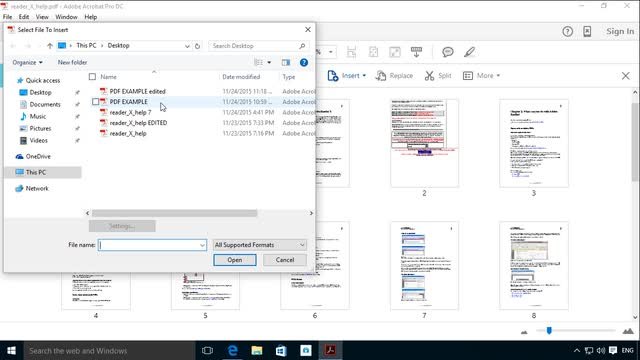Screen dimensions: 640x360
Task: Tick the select-all checkbox in Name header
Action: coord(92,77)
